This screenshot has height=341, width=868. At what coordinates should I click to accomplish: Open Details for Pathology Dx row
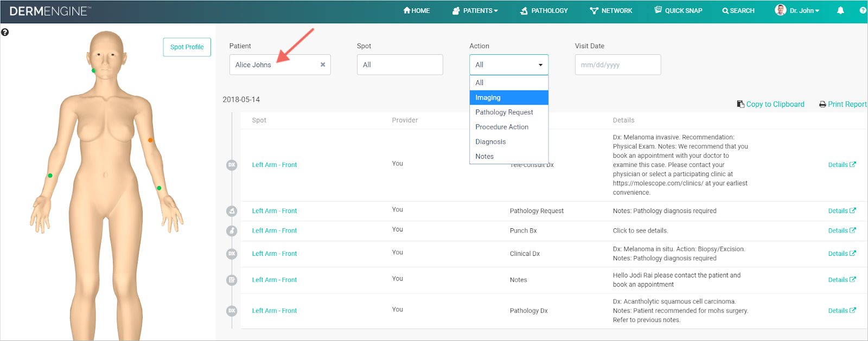coord(841,311)
